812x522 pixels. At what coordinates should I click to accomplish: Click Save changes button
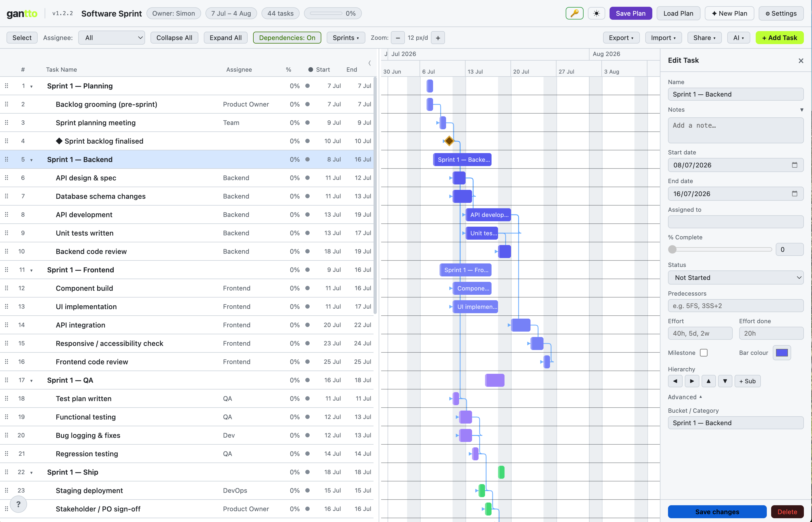(717, 511)
